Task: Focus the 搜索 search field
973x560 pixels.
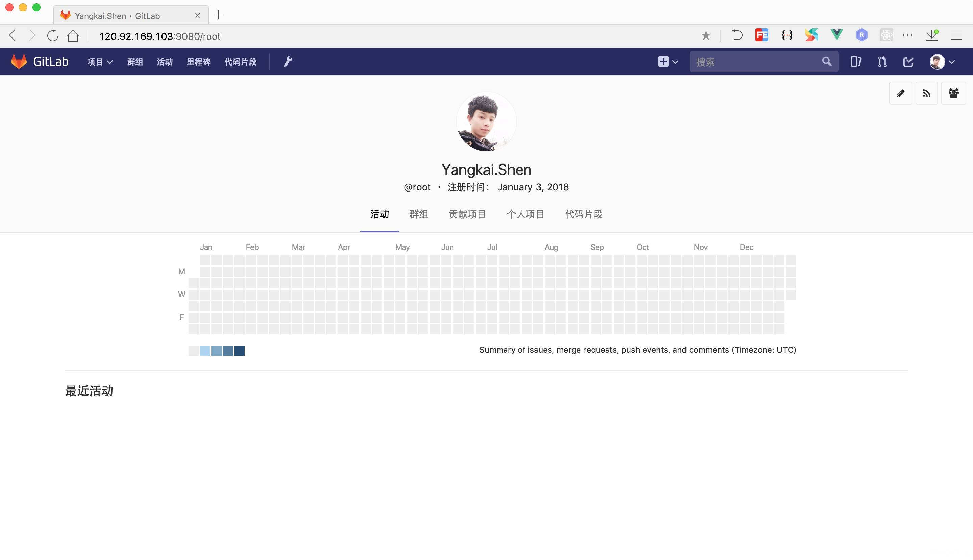Action: click(x=756, y=61)
